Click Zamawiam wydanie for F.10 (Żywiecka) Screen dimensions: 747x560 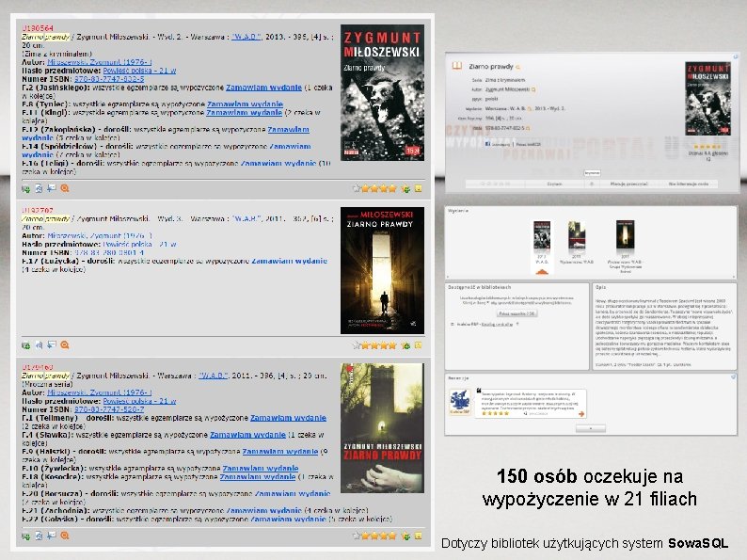pyautogui.click(x=261, y=468)
